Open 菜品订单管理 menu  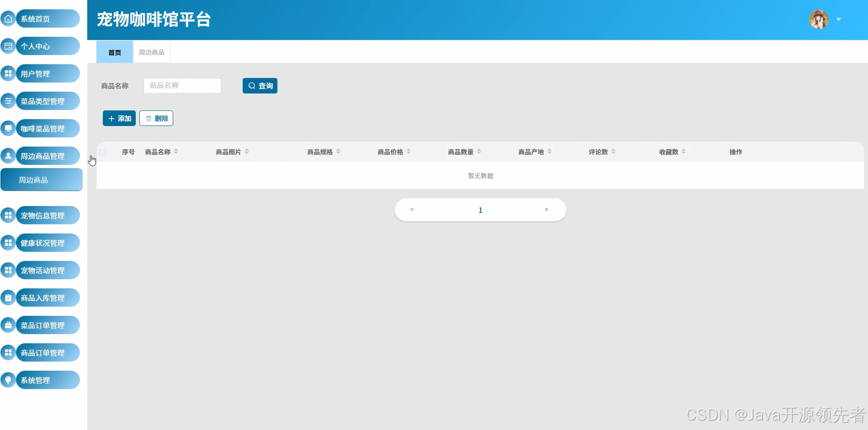(x=47, y=325)
